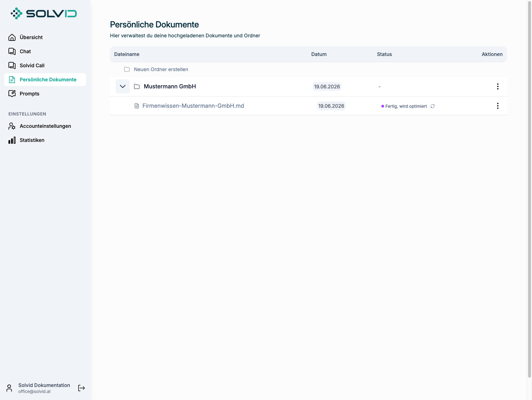Click the user profile icon at the bottom of the sidebar
Image resolution: width=532 pixels, height=400 pixels.
pyautogui.click(x=10, y=388)
